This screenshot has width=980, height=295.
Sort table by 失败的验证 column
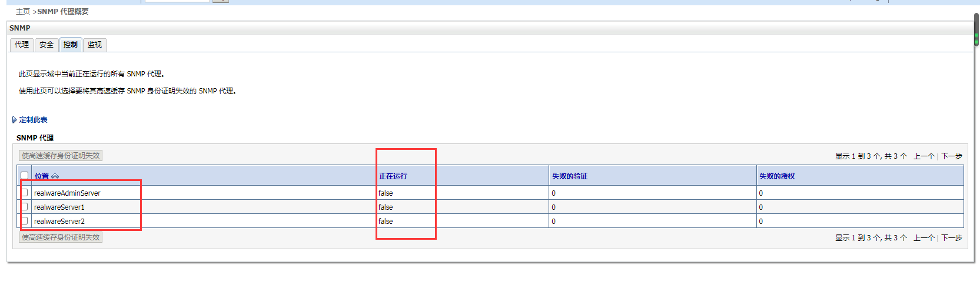pyautogui.click(x=569, y=176)
